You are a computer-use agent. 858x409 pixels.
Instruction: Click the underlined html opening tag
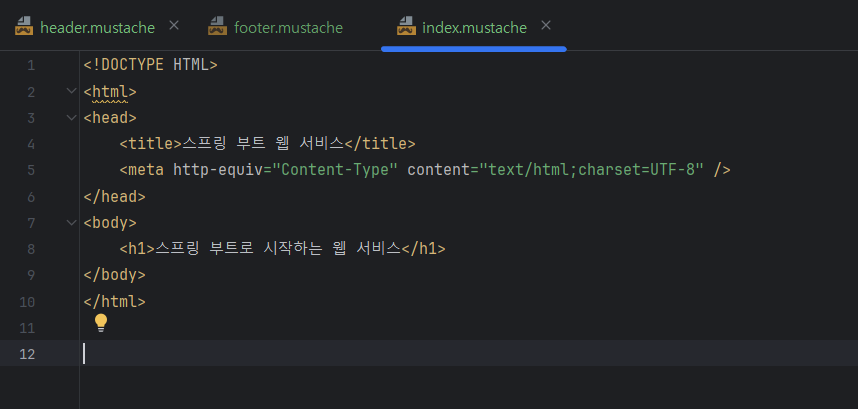coord(110,92)
